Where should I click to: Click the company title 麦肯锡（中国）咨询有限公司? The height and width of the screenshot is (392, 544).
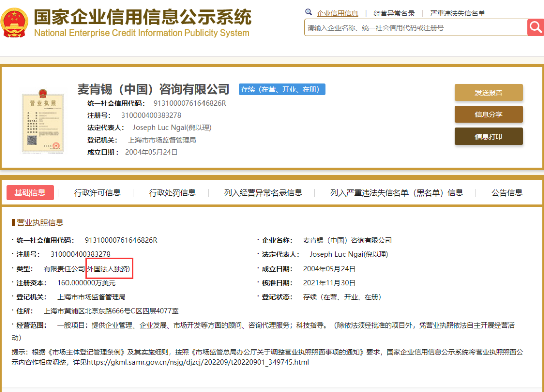click(x=153, y=89)
